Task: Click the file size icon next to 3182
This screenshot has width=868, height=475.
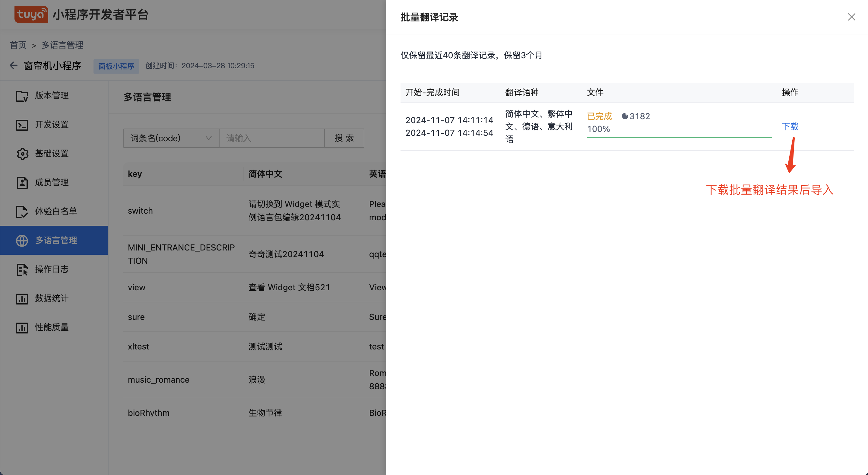Action: click(624, 116)
